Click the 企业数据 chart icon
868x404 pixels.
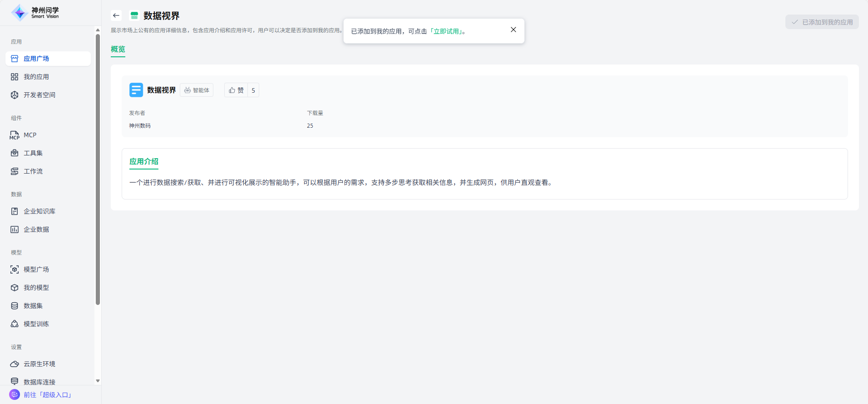[15, 229]
